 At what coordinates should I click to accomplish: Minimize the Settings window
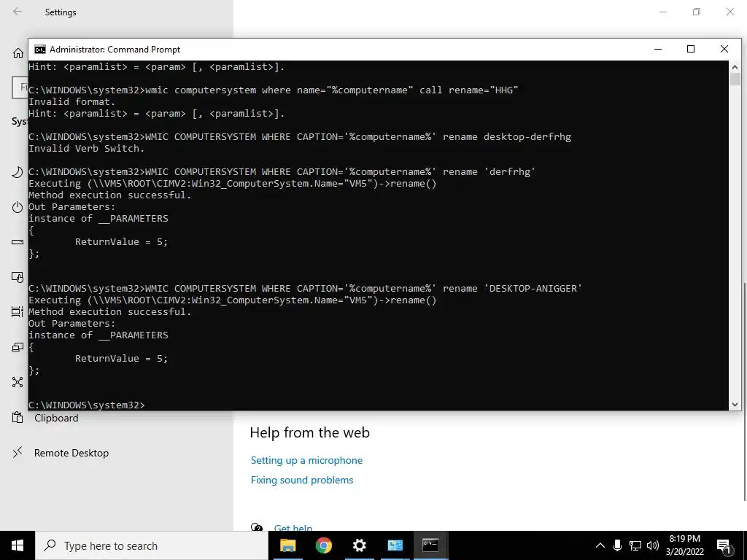pyautogui.click(x=662, y=12)
